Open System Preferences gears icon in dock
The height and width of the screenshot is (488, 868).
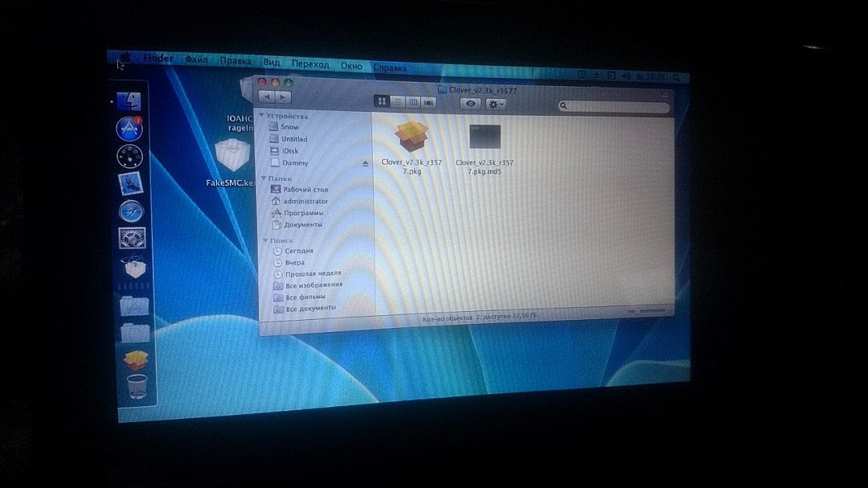point(132,238)
